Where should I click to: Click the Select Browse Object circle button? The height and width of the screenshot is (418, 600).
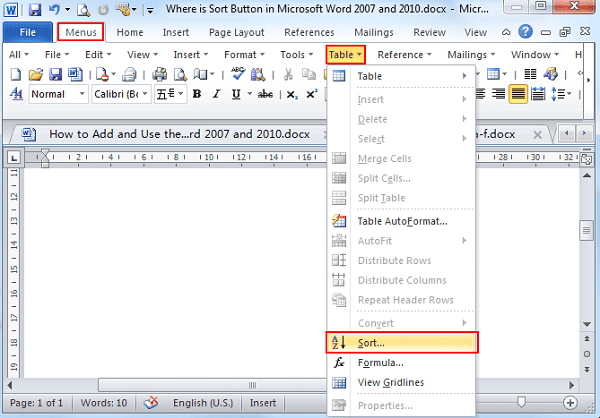pyautogui.click(x=587, y=354)
